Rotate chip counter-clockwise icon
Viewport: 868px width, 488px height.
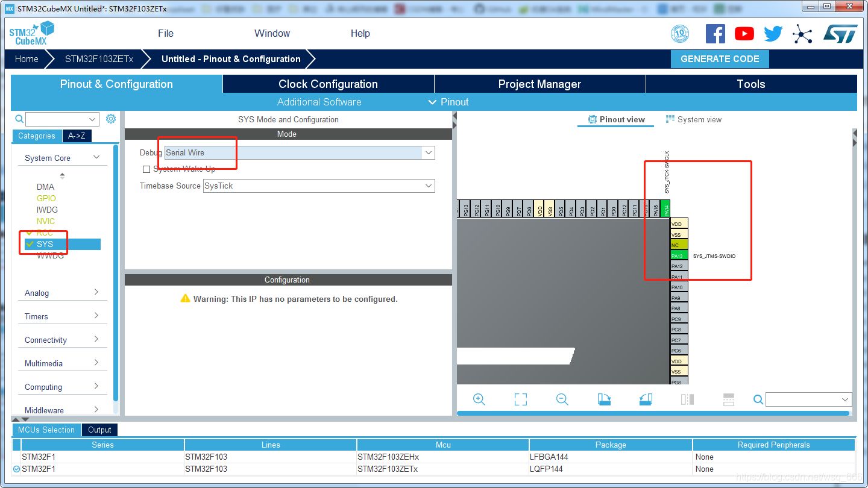(x=646, y=399)
